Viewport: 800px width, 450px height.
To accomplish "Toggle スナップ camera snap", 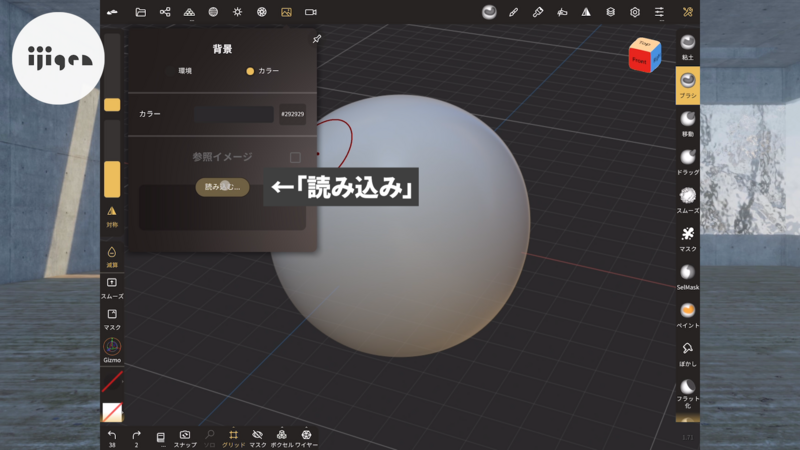I will [185, 438].
